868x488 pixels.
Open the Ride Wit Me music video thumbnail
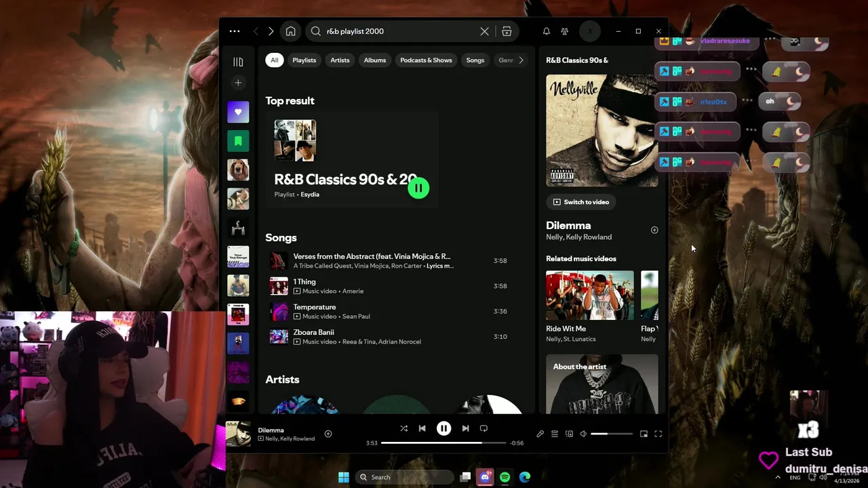[x=590, y=296]
